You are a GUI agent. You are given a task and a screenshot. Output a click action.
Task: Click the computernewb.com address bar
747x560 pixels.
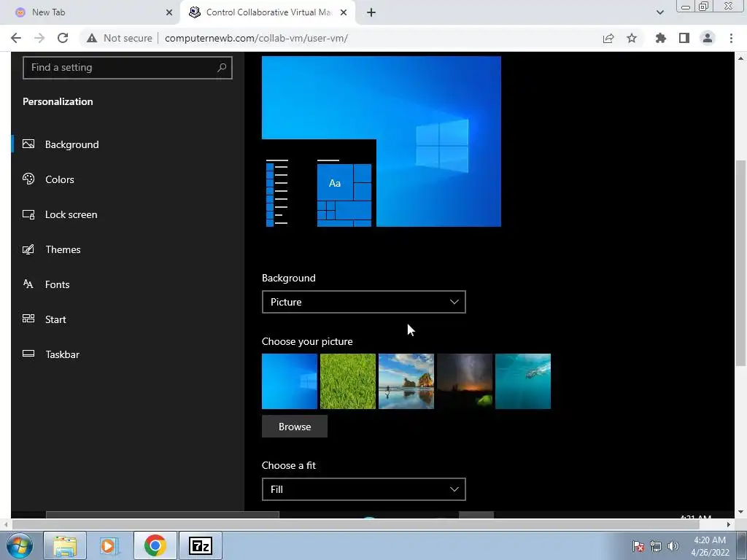tap(256, 38)
